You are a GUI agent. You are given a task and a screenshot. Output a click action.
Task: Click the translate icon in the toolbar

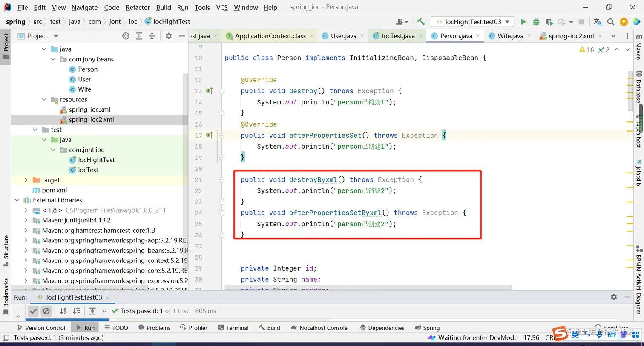tap(598, 22)
